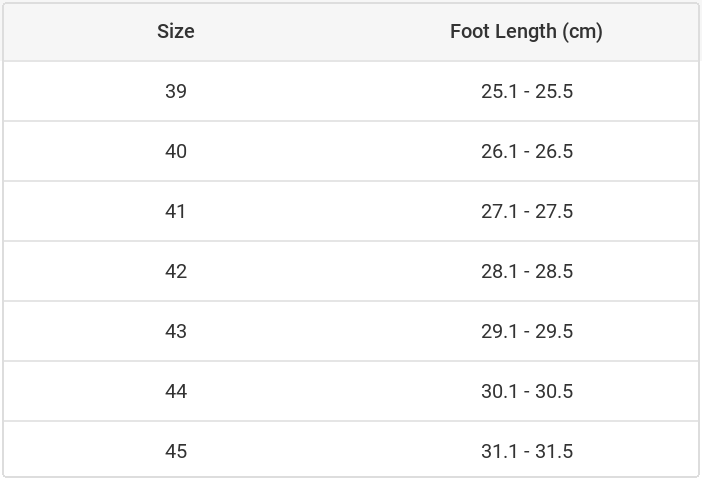Image resolution: width=702 pixels, height=480 pixels.
Task: Click the 27.1 - 27.5 foot length value
Action: [526, 211]
